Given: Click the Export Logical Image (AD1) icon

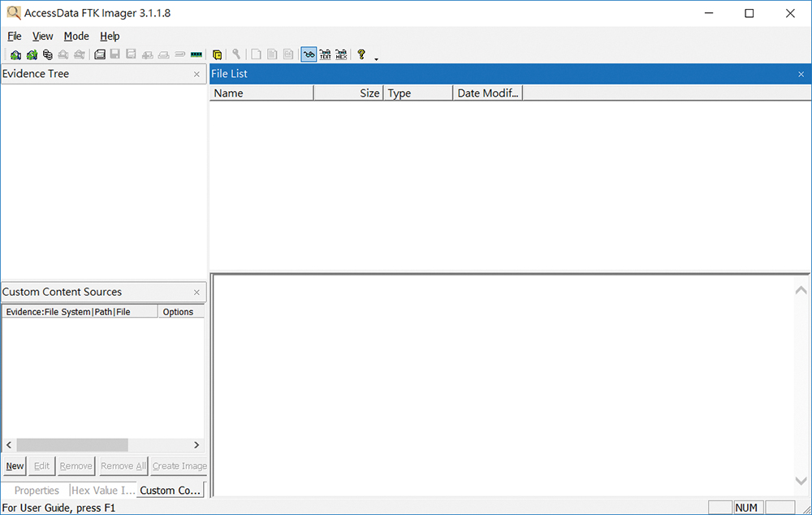Looking at the screenshot, I should [131, 54].
